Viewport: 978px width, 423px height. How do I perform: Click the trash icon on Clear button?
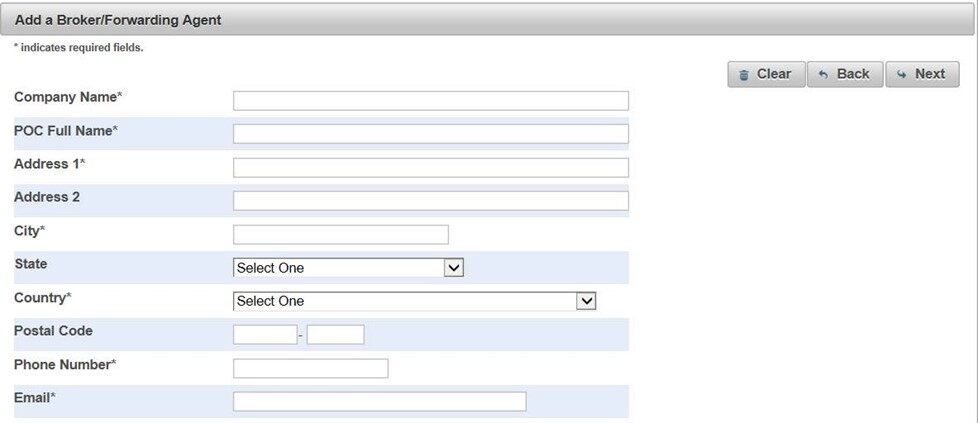(743, 75)
